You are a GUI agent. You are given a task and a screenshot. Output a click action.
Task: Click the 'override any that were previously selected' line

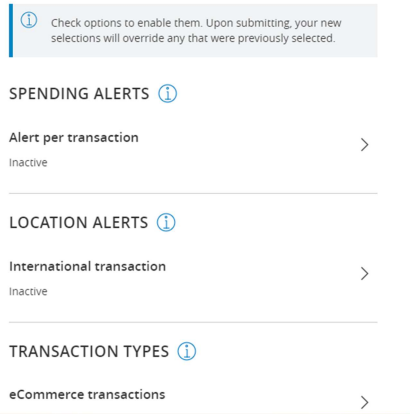[193, 38]
